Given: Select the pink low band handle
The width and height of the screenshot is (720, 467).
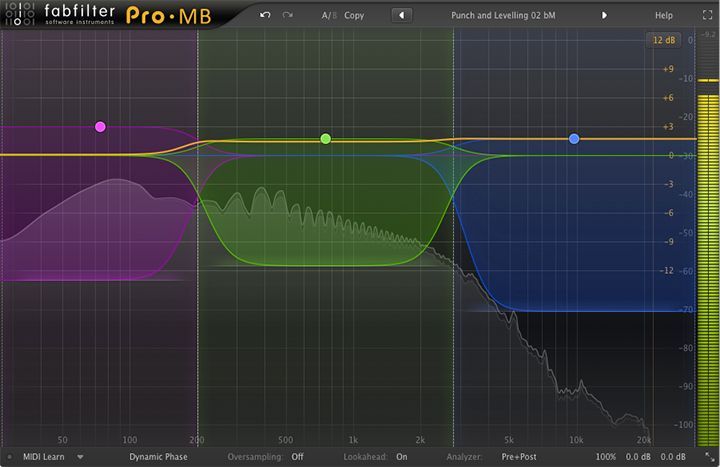Looking at the screenshot, I should (100, 127).
